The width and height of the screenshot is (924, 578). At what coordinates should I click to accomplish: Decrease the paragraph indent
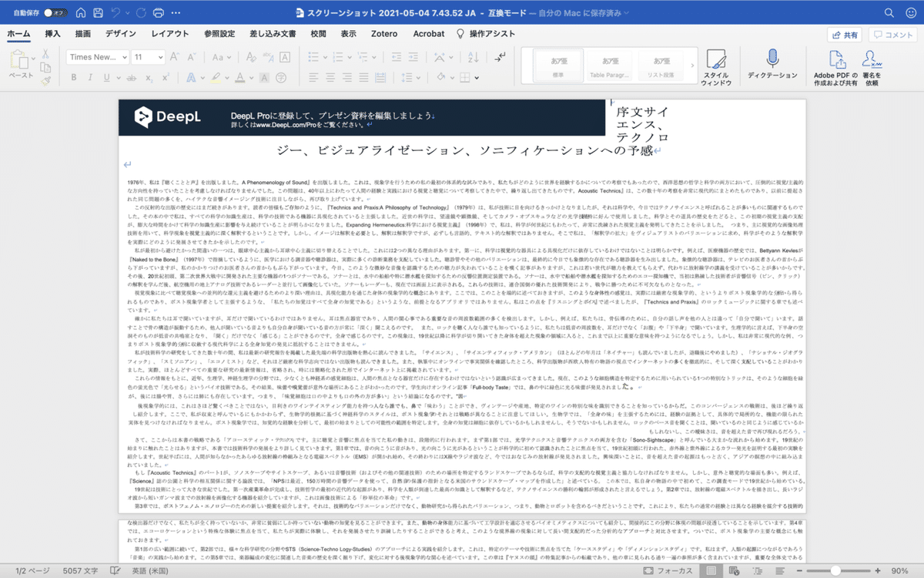point(397,57)
